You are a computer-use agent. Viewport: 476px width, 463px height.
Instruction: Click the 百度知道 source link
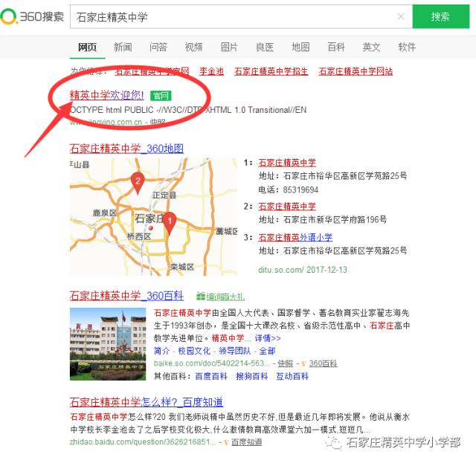[x=246, y=442]
